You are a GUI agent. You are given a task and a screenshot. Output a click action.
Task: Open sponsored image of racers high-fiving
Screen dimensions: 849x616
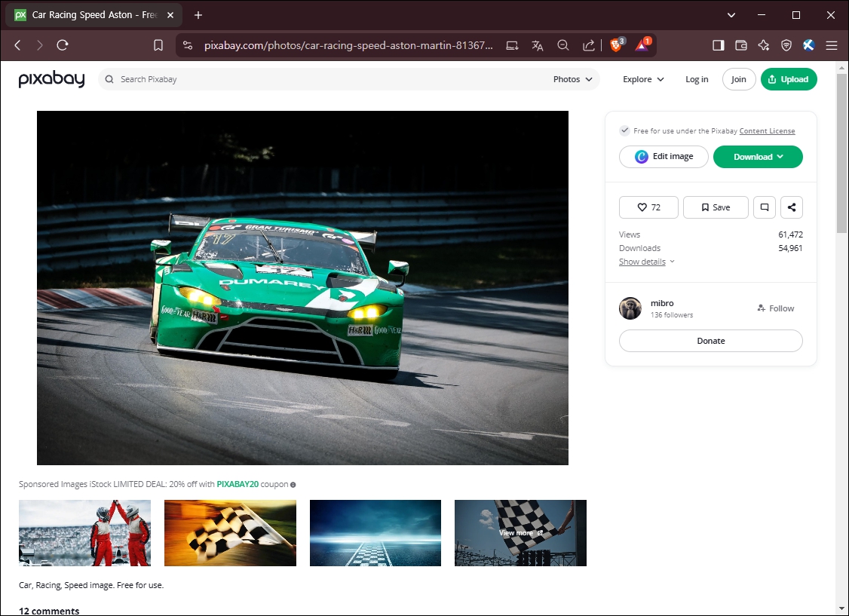(x=84, y=532)
